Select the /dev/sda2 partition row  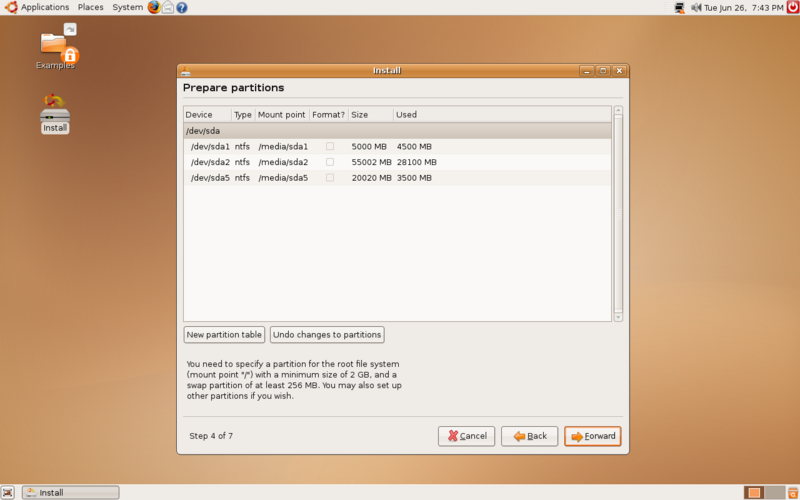(x=397, y=162)
